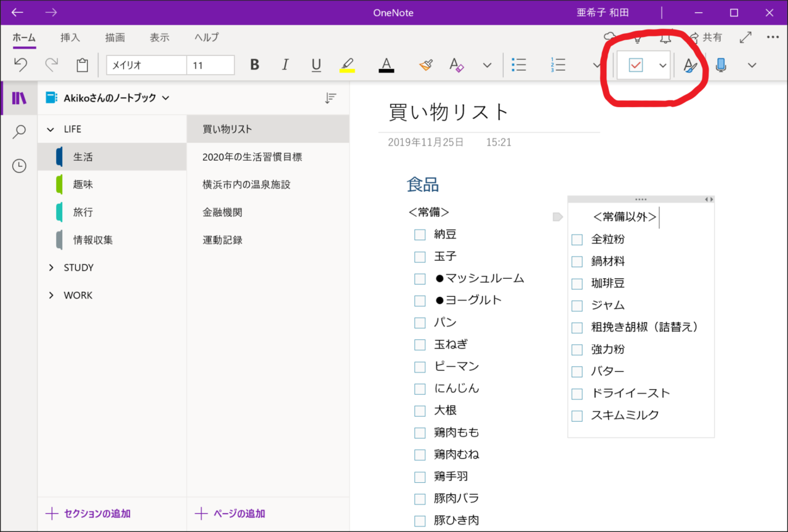Toggle Bold formatting
This screenshot has width=788, height=532.
point(254,65)
